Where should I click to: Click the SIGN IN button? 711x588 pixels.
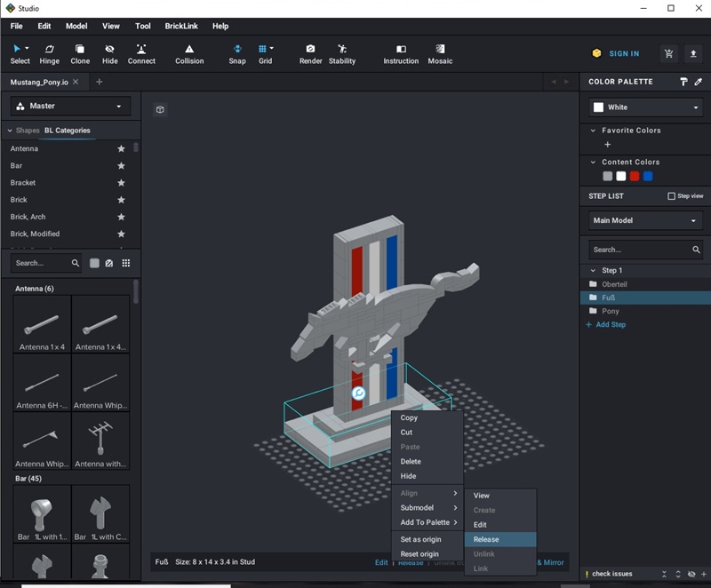click(x=616, y=53)
